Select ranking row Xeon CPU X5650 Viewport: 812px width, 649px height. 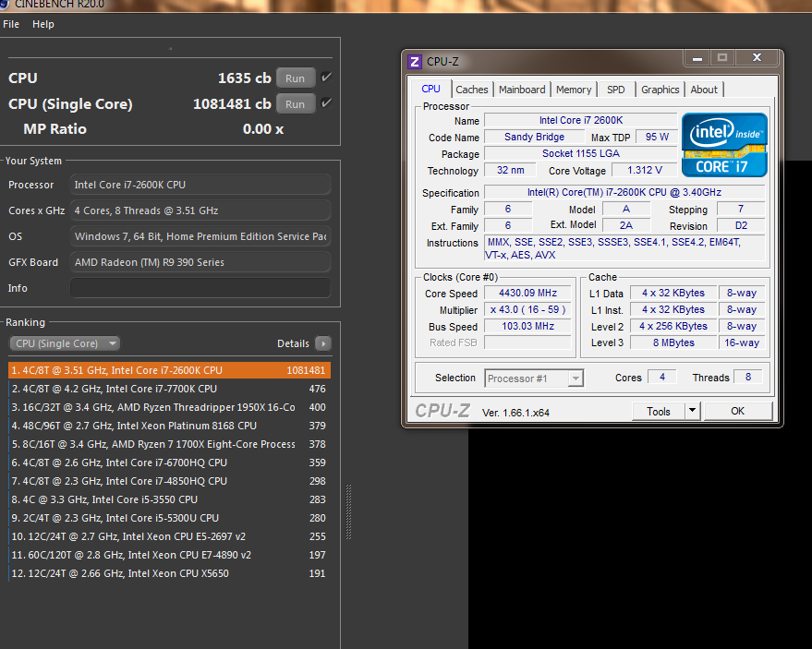pyautogui.click(x=169, y=573)
